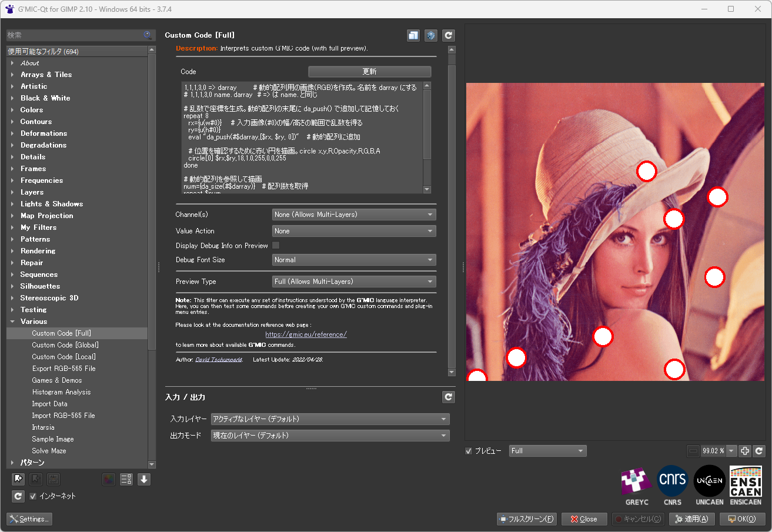This screenshot has height=532, width=772.
Task: Zoom in the preview with the plus icon
Action: [745, 451]
